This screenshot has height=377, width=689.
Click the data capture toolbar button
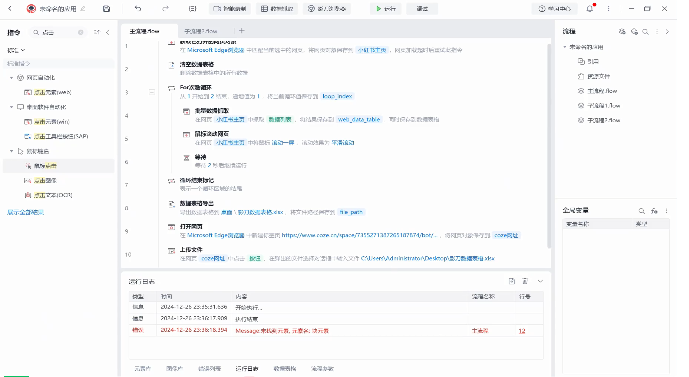pos(277,9)
